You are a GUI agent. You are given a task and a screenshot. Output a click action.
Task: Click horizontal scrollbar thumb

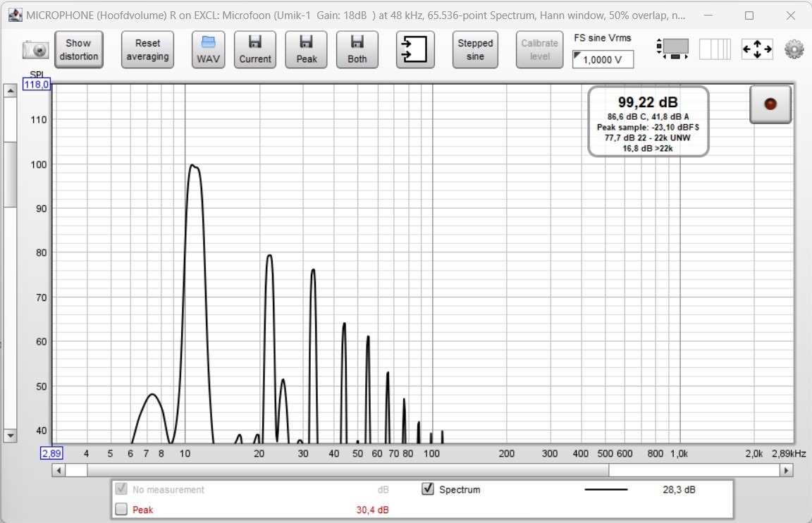348,471
